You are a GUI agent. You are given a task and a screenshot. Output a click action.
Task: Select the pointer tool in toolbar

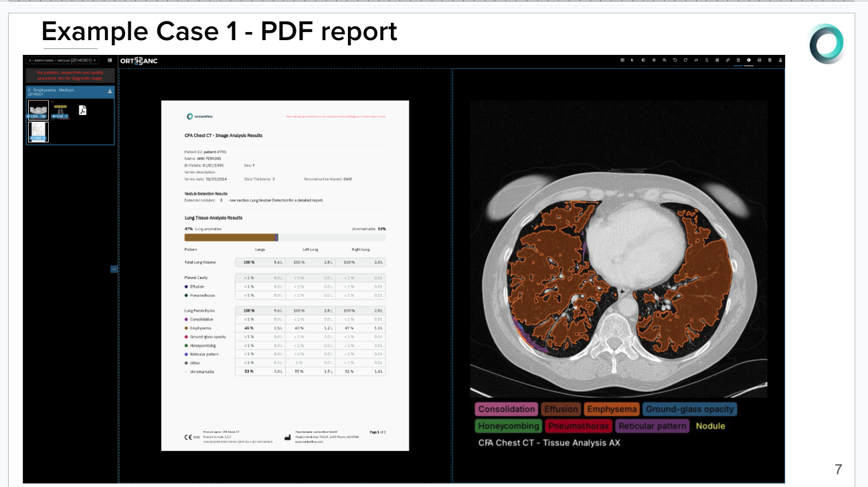click(x=632, y=60)
